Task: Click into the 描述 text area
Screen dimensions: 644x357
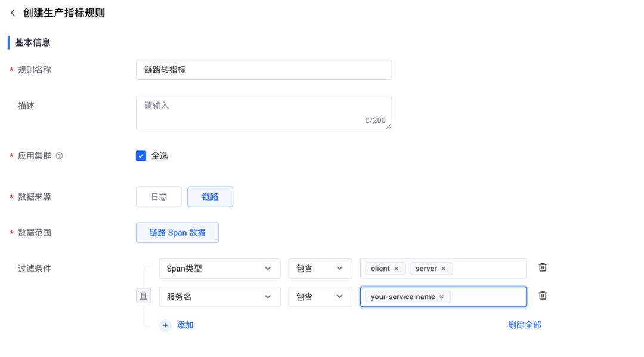Action: (x=264, y=113)
